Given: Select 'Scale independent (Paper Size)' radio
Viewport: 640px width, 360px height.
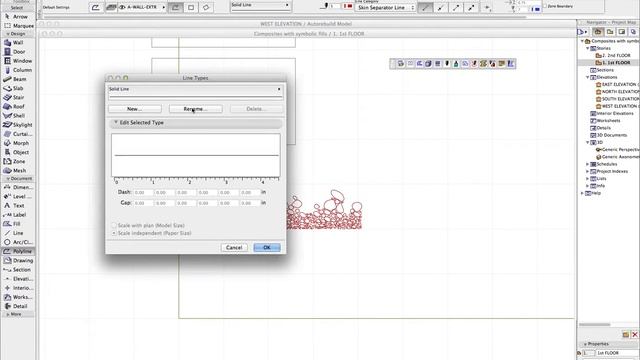Looking at the screenshot, I should tap(114, 233).
